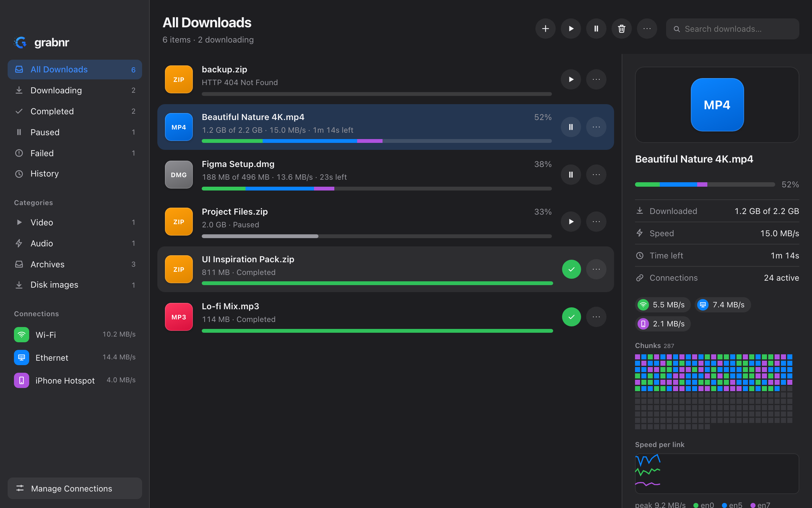Open more options for Lo-fi Mix.mp3

click(x=596, y=317)
